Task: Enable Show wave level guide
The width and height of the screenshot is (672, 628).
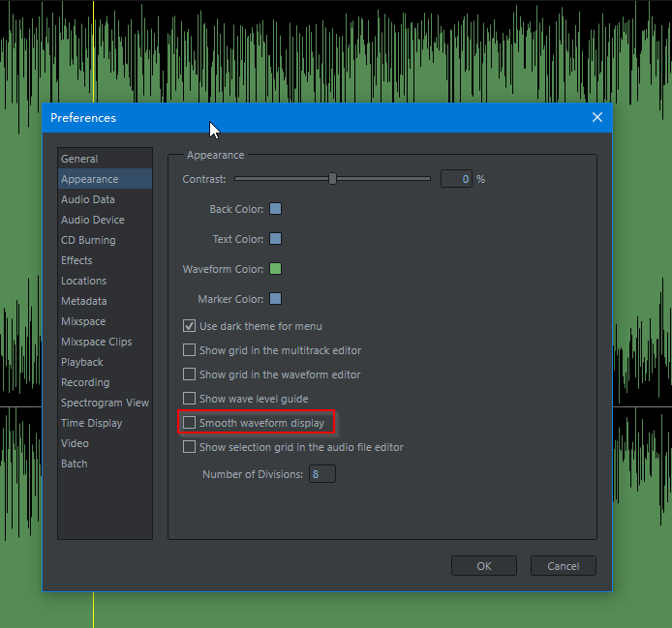Action: pos(190,399)
